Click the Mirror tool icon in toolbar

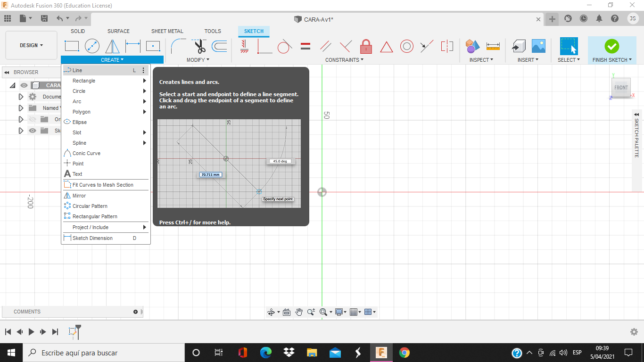[x=112, y=46]
